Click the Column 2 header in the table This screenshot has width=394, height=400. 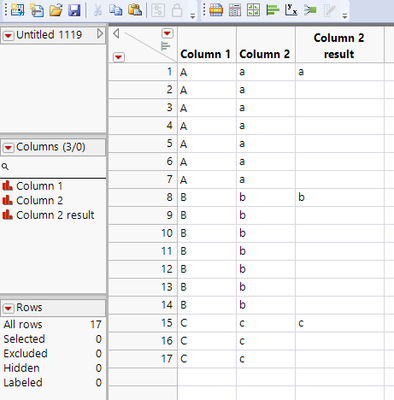pos(265,54)
